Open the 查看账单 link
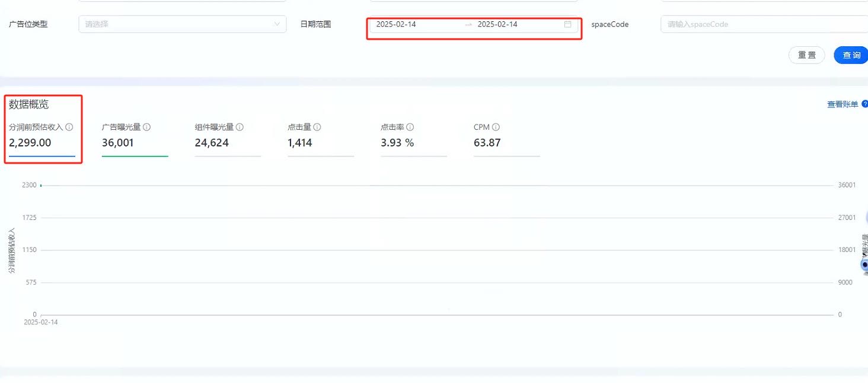The image size is (868, 383). click(843, 104)
